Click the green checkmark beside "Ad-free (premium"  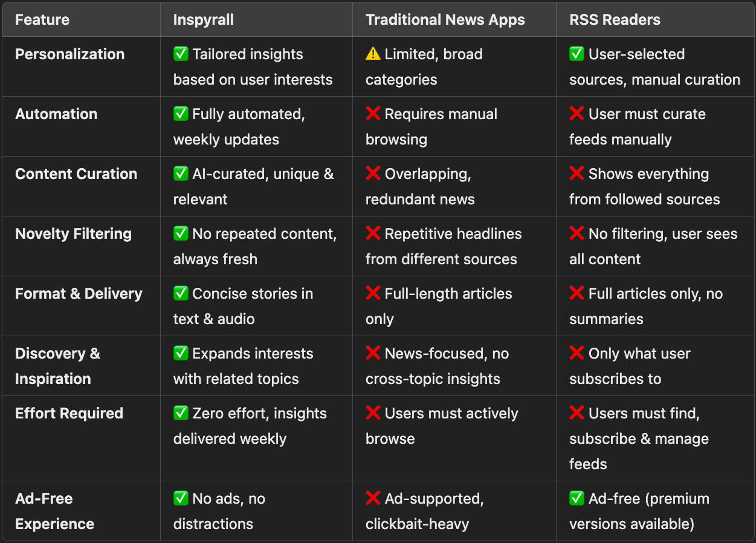577,498
